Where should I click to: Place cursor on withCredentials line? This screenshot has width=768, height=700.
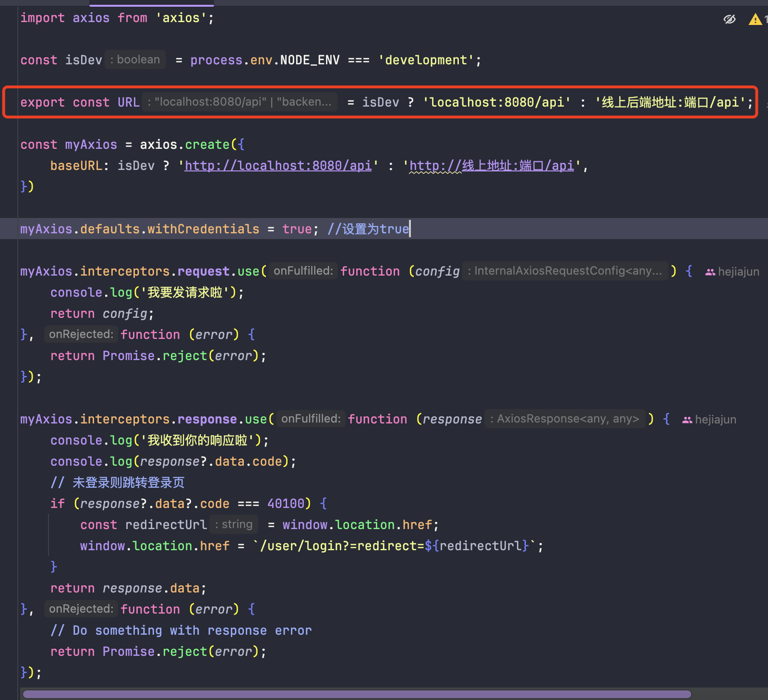coord(202,229)
